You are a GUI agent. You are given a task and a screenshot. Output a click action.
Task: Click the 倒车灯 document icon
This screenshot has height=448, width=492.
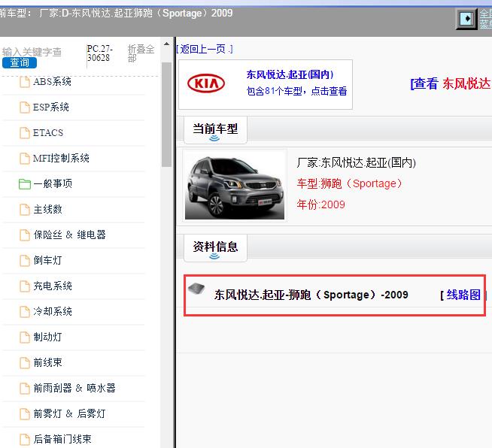[25, 261]
